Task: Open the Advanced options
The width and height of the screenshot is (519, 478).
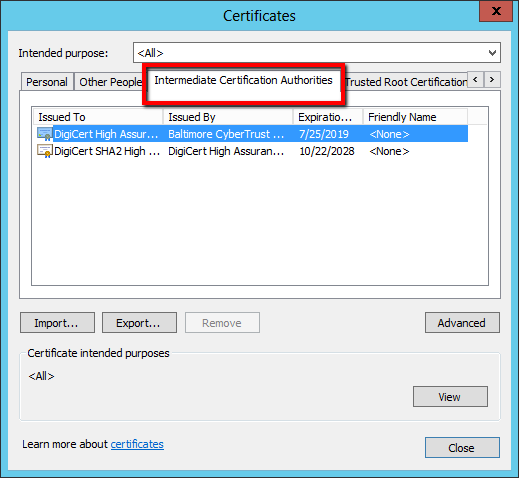Action: pyautogui.click(x=462, y=323)
